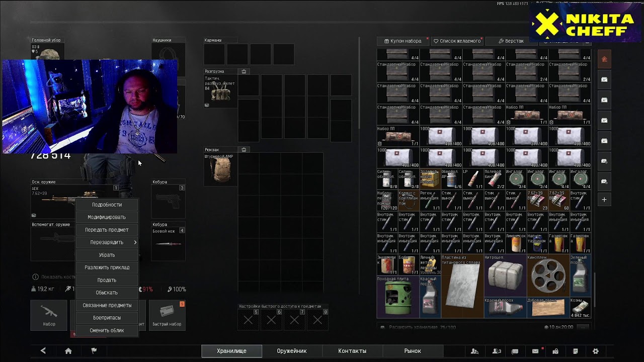The image size is (644, 362).
Task: Expand the Перезарядить submenu arrow
Action: (x=135, y=242)
